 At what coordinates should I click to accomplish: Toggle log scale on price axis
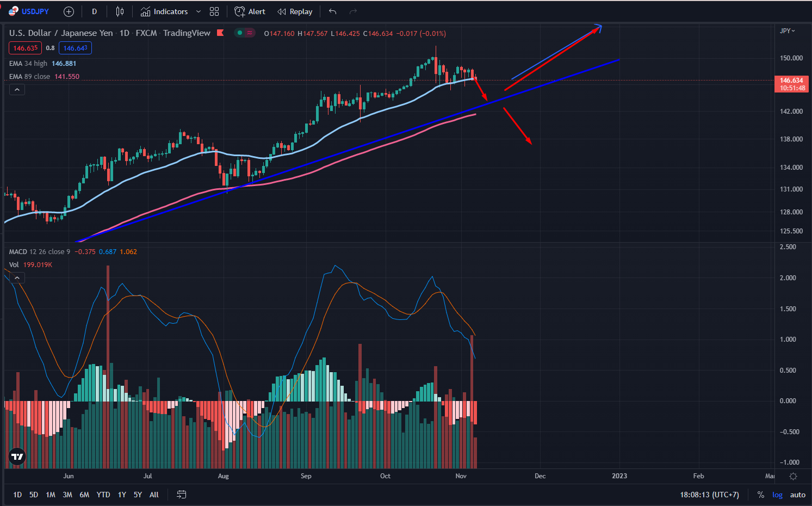click(777, 495)
